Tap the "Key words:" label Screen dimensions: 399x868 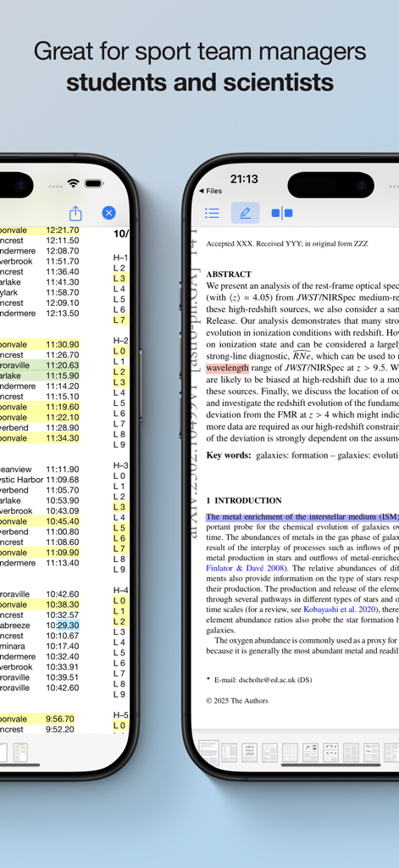(x=229, y=455)
